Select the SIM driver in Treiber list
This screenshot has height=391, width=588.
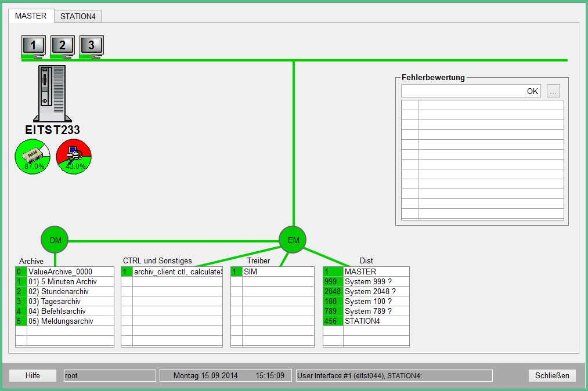277,271
